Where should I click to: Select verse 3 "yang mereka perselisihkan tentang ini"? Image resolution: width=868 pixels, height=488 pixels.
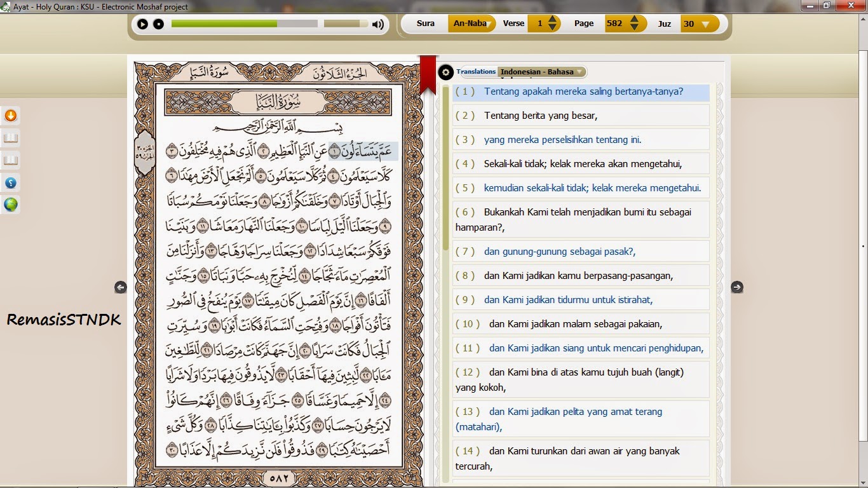tap(581, 140)
